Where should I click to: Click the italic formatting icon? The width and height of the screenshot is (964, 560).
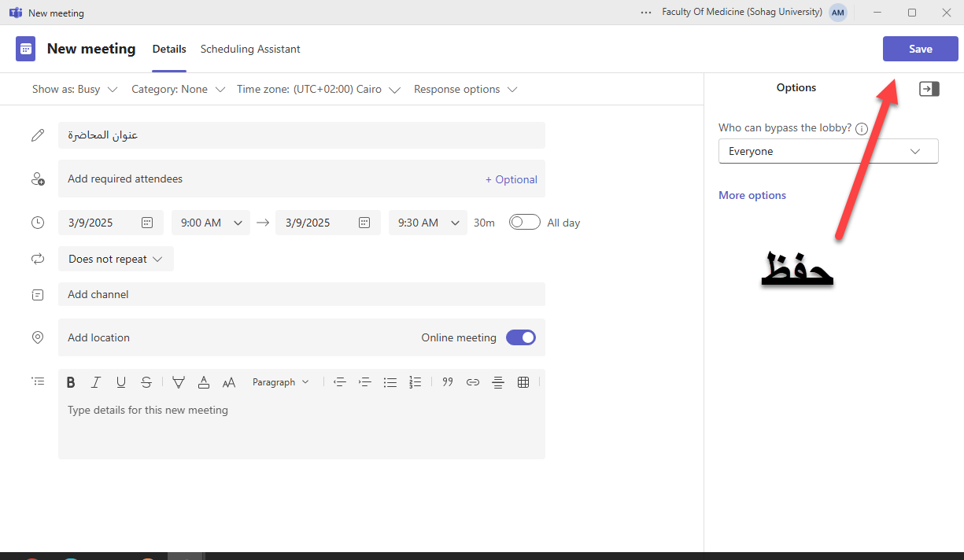point(96,382)
